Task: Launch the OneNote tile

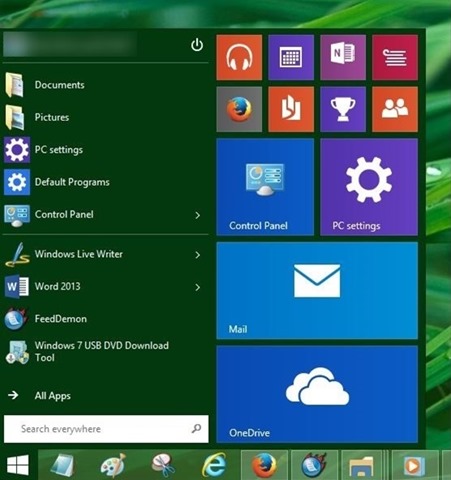Action: pyautogui.click(x=343, y=57)
